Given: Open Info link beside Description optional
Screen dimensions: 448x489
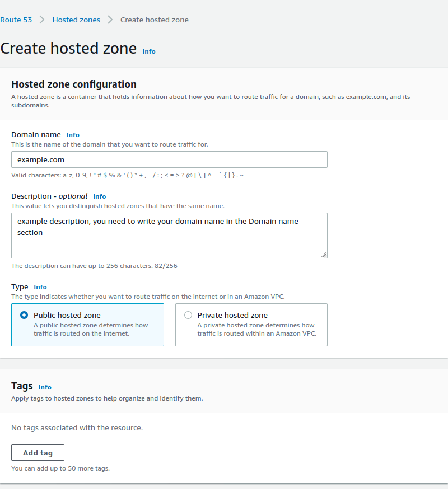Looking at the screenshot, I should (x=100, y=196).
